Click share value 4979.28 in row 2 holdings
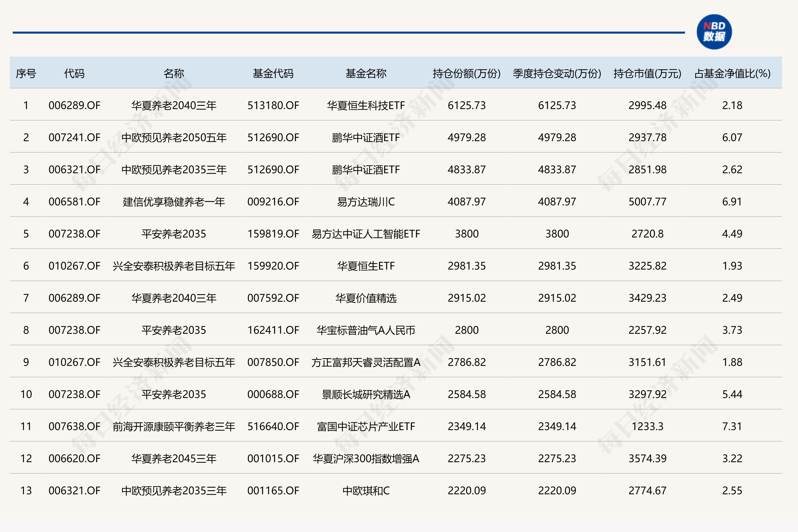 pos(467,137)
